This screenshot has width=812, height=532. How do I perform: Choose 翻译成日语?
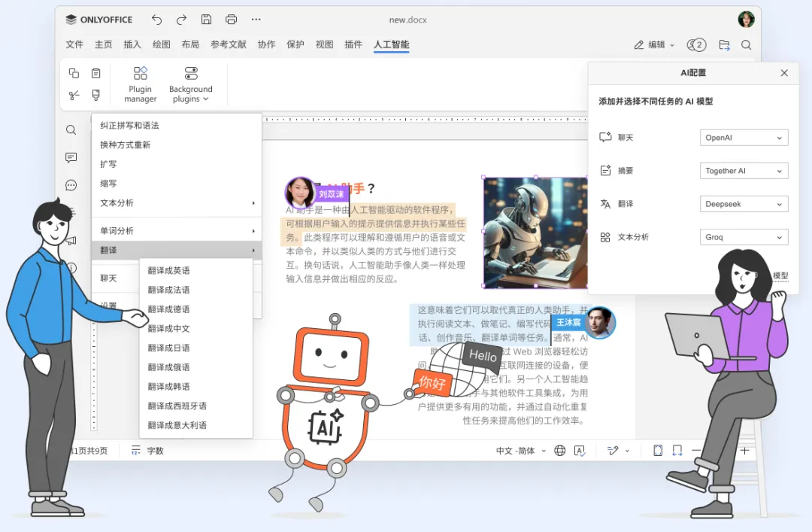click(196, 348)
